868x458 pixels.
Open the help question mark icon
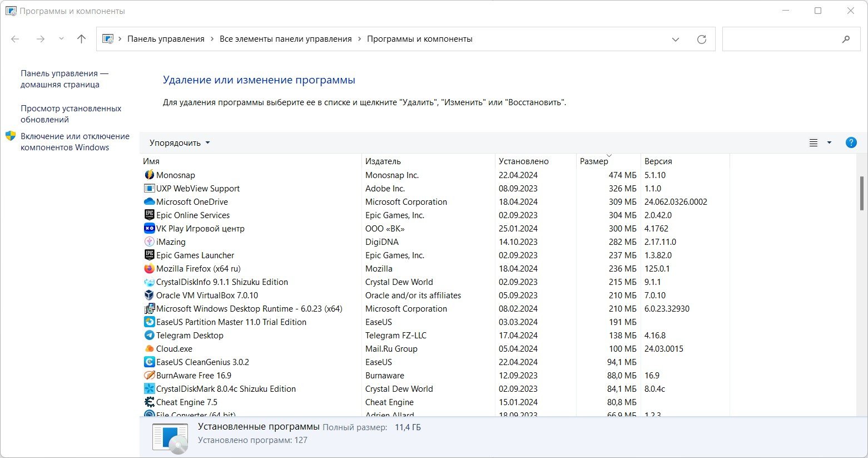(851, 142)
